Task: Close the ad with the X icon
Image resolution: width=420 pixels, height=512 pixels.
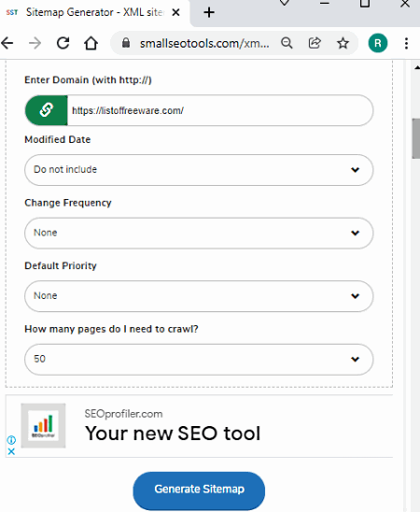Action: coord(11,451)
